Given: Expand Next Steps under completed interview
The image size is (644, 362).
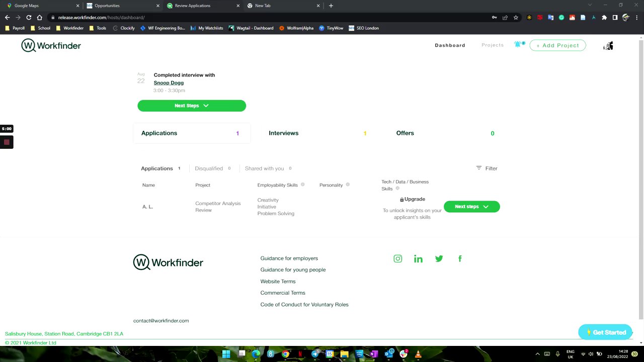Looking at the screenshot, I should [192, 106].
